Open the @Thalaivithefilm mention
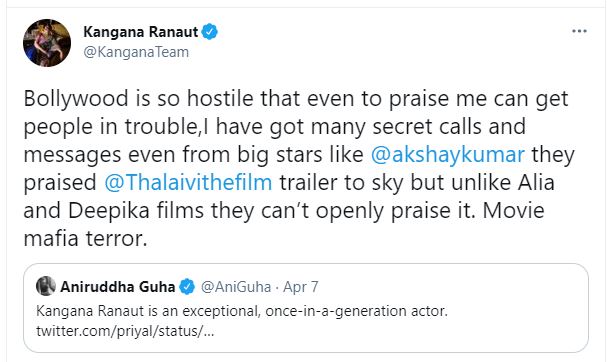Viewport: 607px width, 362px height. point(188,182)
